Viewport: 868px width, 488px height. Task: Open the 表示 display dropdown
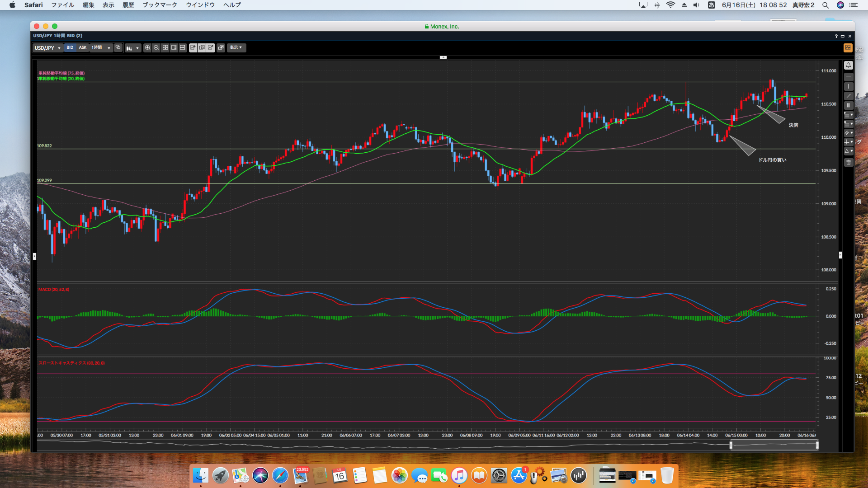tap(236, 47)
